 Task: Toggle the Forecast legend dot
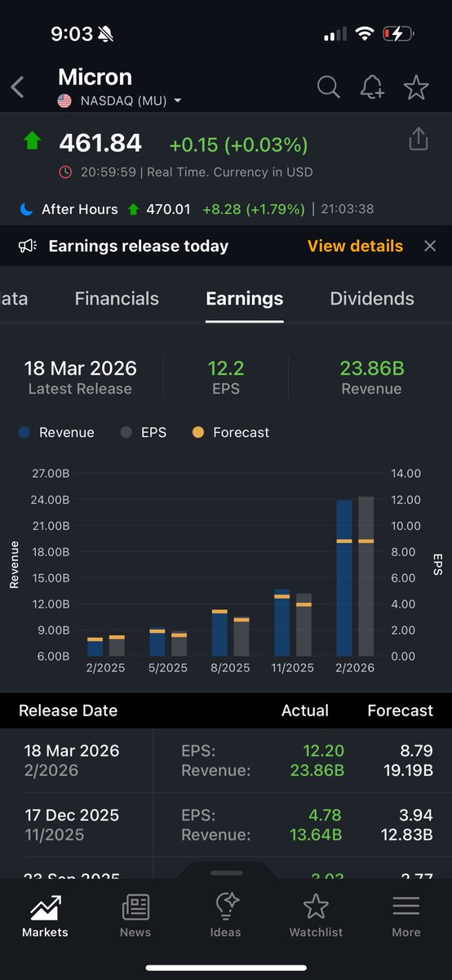(x=198, y=433)
